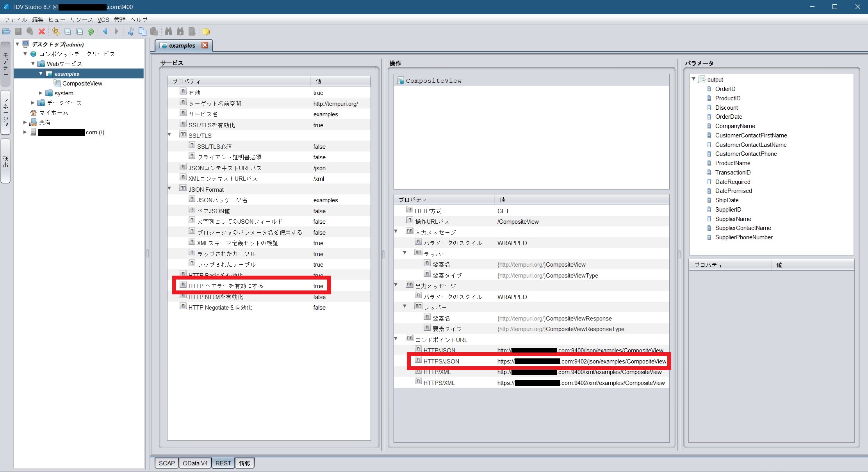This screenshot has width=868, height=472.
Task: Click the gray document icon beside binoculars
Action: coord(192,31)
